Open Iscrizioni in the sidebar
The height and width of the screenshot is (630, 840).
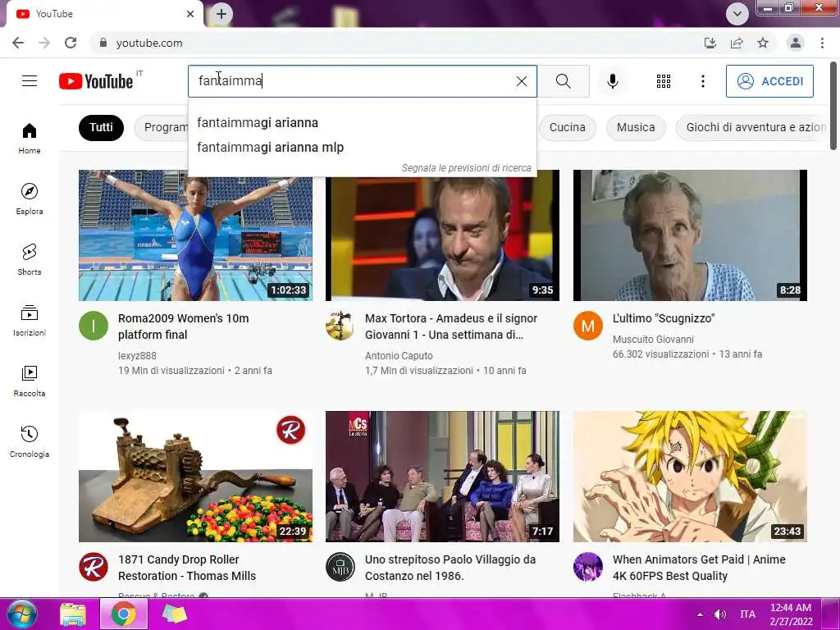point(30,321)
